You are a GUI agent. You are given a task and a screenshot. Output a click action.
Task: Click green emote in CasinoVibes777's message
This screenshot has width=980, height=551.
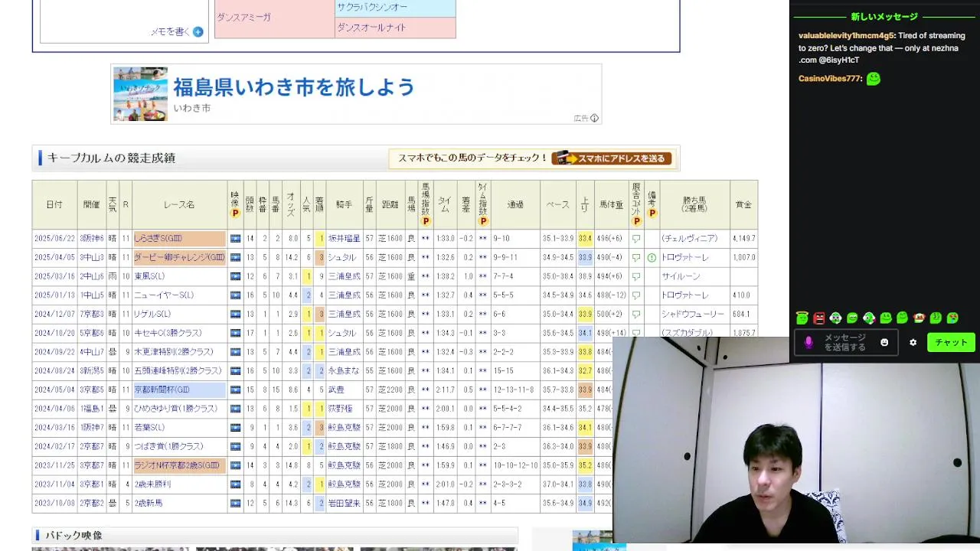coord(874,78)
